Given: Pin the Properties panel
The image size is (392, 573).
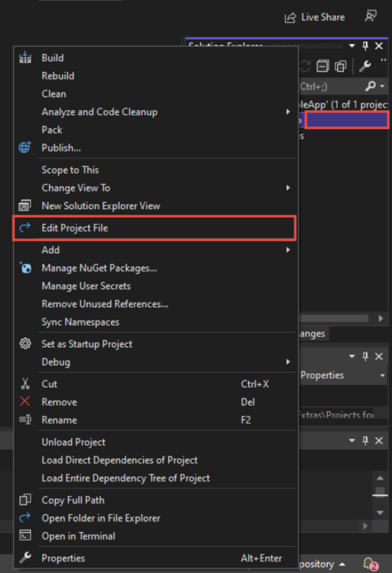Looking at the screenshot, I should [x=366, y=356].
